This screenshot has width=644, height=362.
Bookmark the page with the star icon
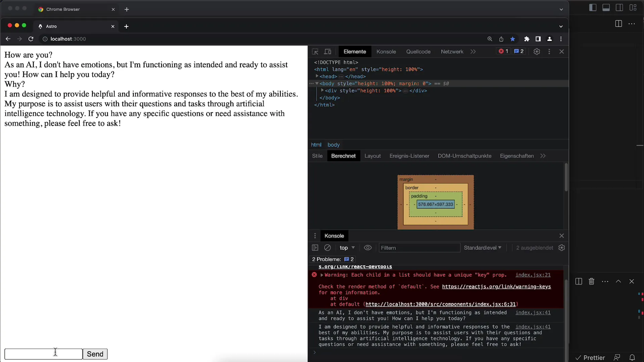point(513,39)
